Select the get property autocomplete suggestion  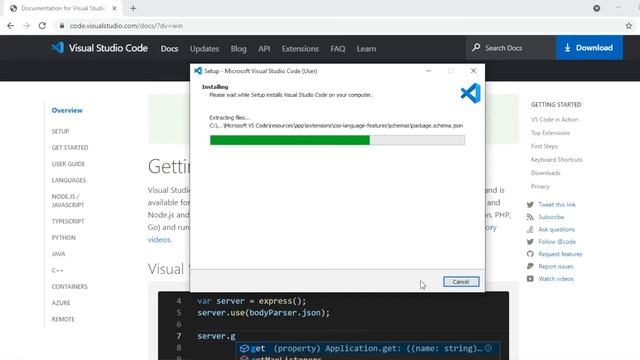(367, 348)
